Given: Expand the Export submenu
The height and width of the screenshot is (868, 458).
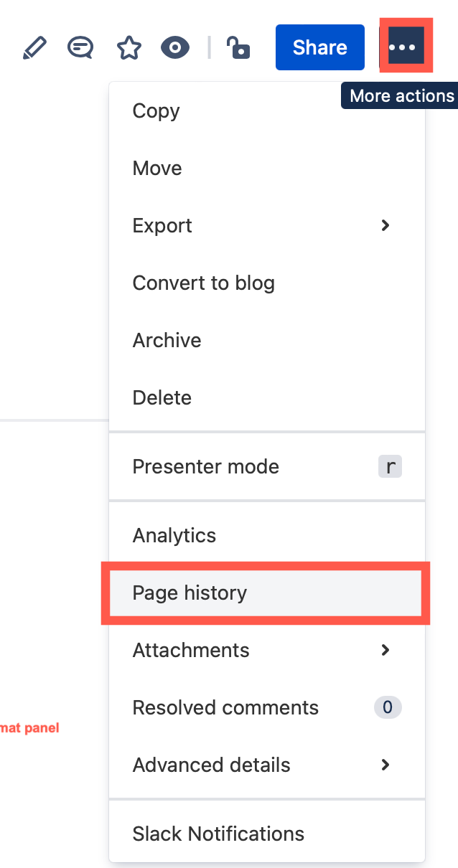Looking at the screenshot, I should pyautogui.click(x=385, y=225).
